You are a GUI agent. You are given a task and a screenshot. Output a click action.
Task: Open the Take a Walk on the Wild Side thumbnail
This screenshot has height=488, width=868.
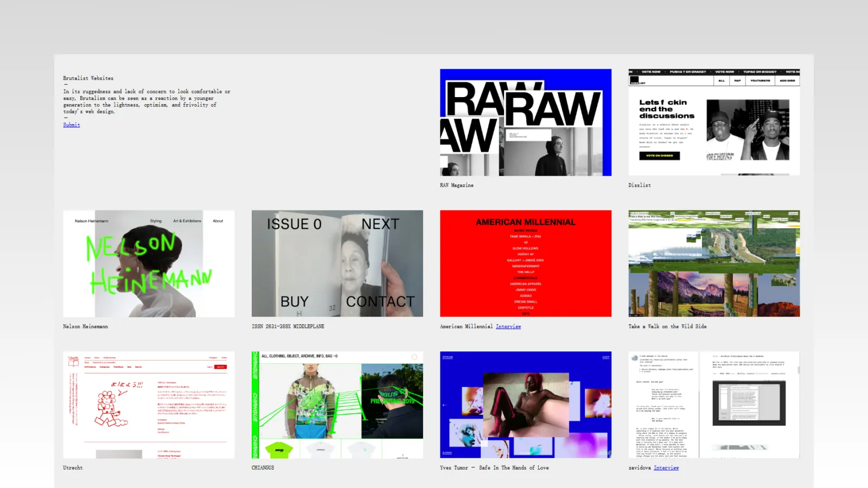pos(714,264)
